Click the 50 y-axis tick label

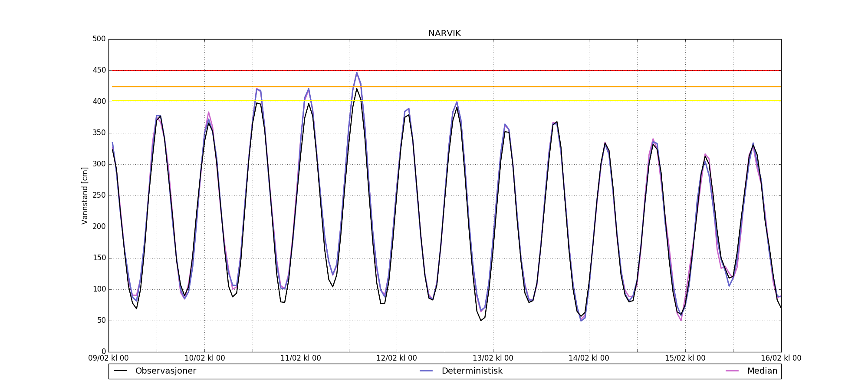(101, 321)
